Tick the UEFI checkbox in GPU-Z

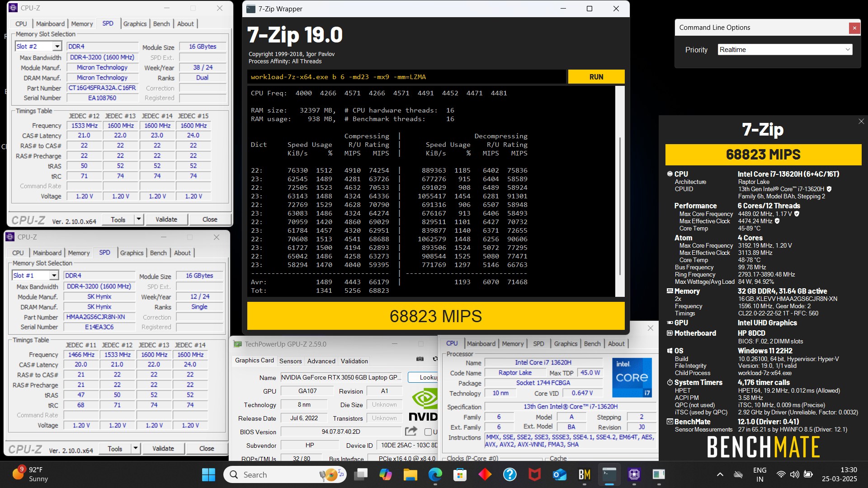(428, 432)
